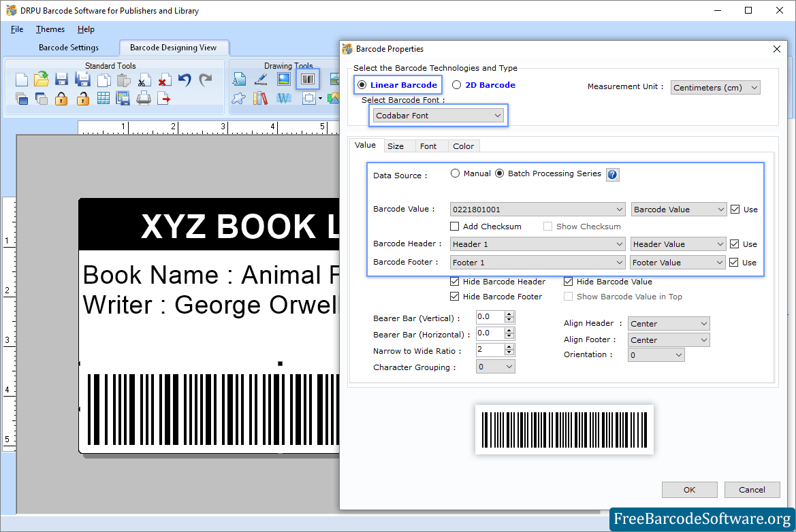Open Align Header Center dropdown
The width and height of the screenshot is (796, 532).
click(x=669, y=324)
